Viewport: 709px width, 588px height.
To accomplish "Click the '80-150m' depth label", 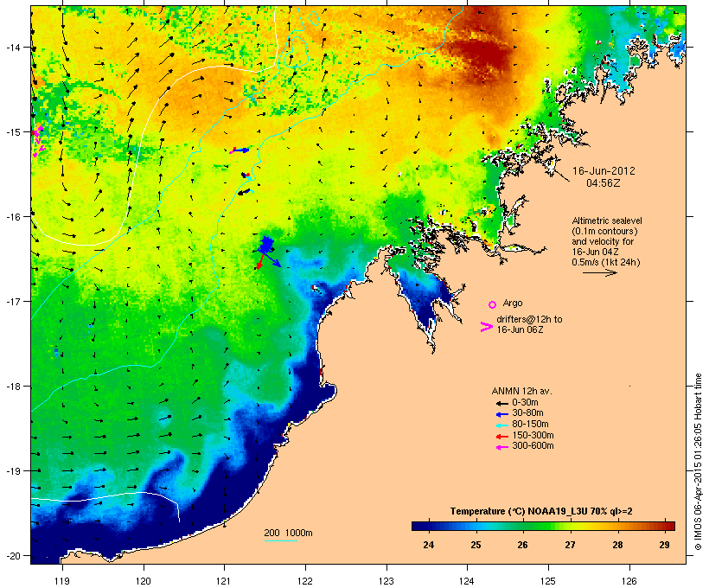I will pos(530,425).
